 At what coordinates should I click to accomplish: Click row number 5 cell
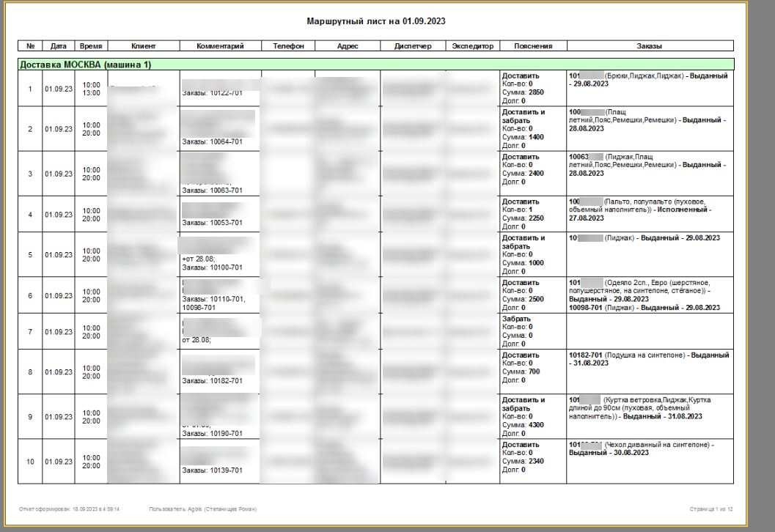coord(30,255)
